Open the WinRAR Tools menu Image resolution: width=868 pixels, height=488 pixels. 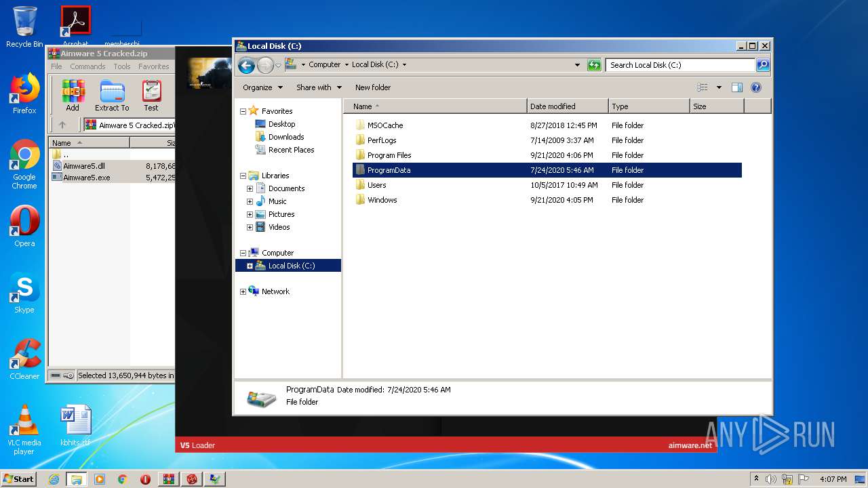click(122, 66)
